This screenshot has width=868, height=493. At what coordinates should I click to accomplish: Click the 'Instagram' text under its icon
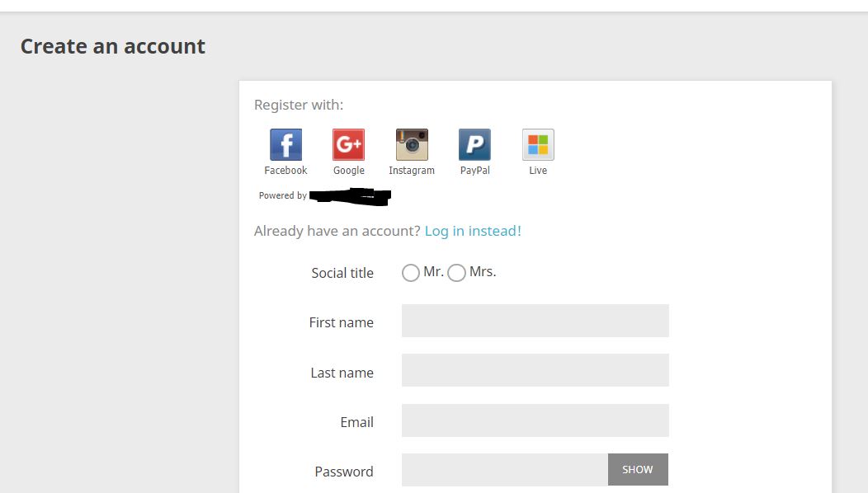[412, 171]
